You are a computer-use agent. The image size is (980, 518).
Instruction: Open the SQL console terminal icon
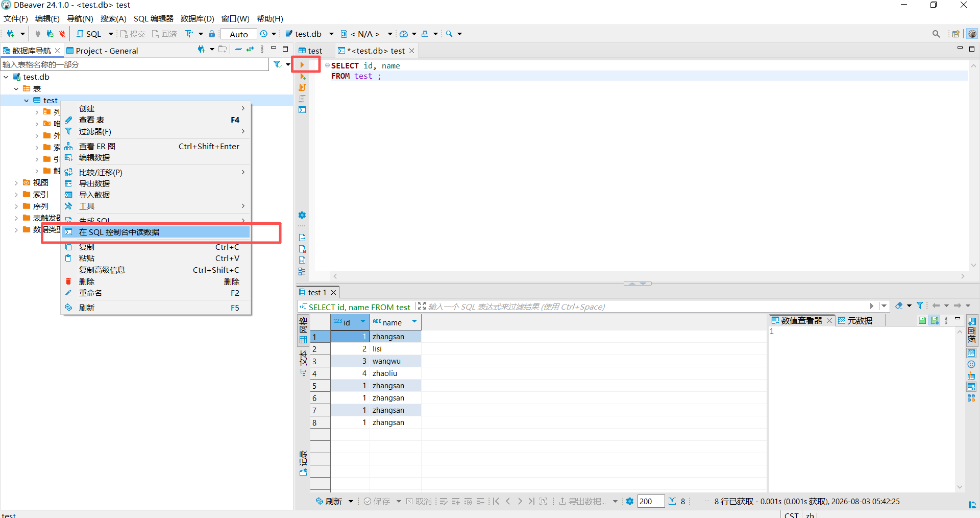[302, 110]
